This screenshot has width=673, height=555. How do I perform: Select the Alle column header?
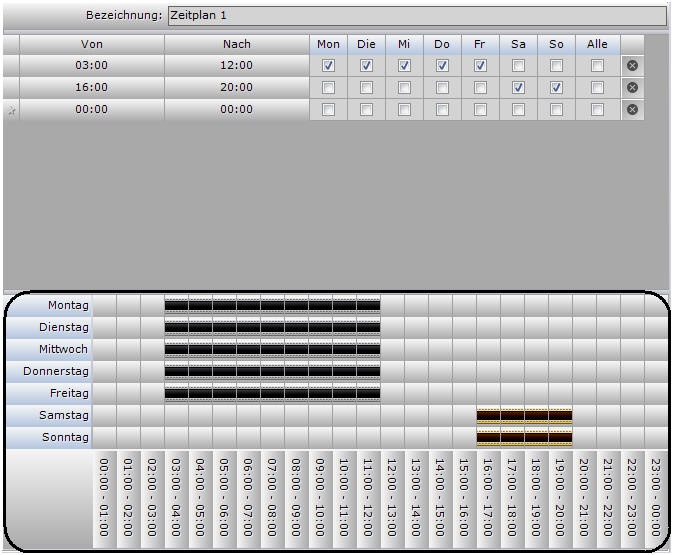tap(597, 44)
